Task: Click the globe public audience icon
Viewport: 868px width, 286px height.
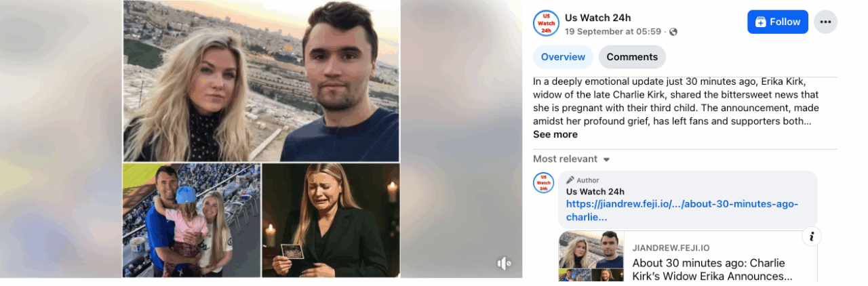Action: coord(673,32)
